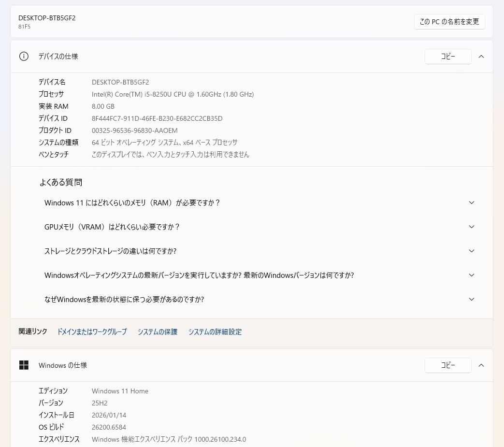Select the pen and touch availability text
The image size is (504, 447).
tap(171, 155)
